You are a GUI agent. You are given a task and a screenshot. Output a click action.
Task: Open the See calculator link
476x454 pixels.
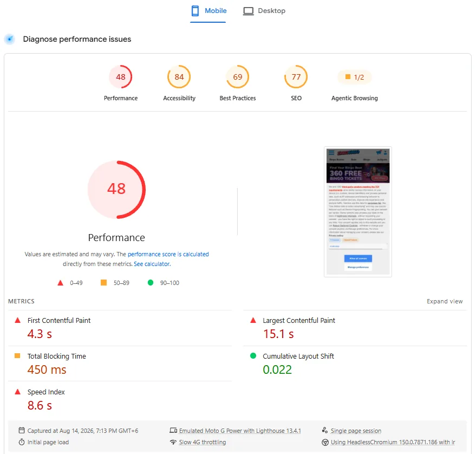pos(152,264)
